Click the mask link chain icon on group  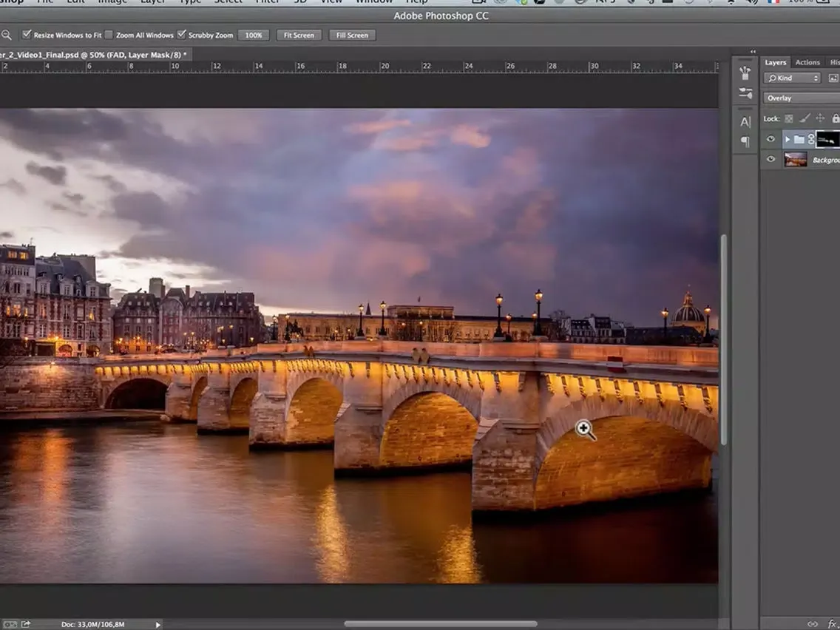pyautogui.click(x=811, y=139)
